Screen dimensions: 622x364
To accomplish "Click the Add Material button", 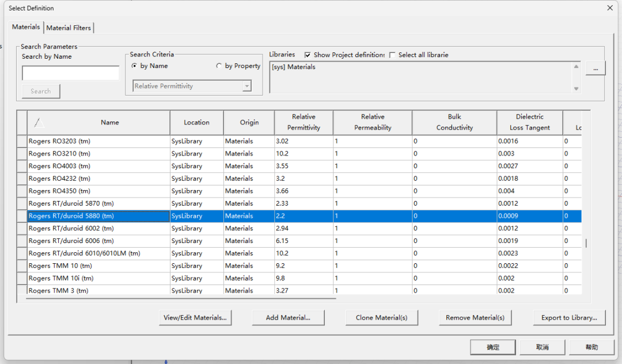I will [x=288, y=317].
